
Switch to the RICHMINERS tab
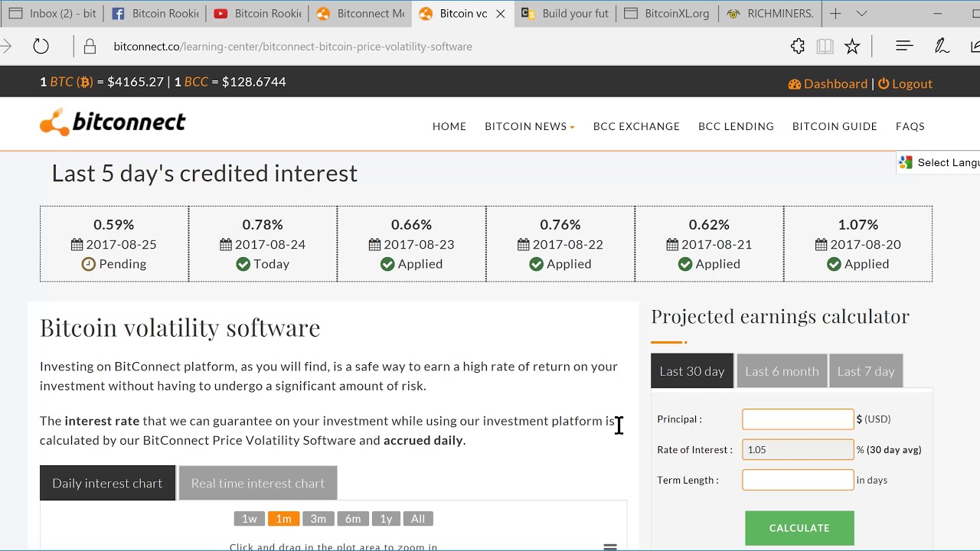pos(770,14)
